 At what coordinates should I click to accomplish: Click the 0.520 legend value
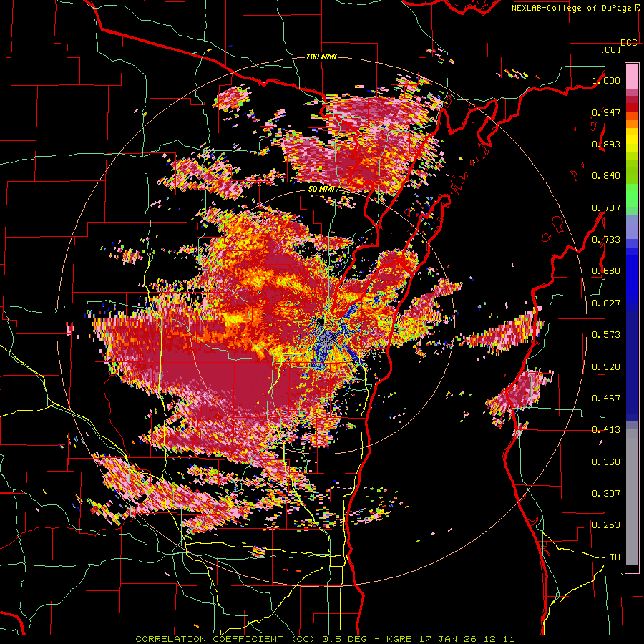pos(606,367)
